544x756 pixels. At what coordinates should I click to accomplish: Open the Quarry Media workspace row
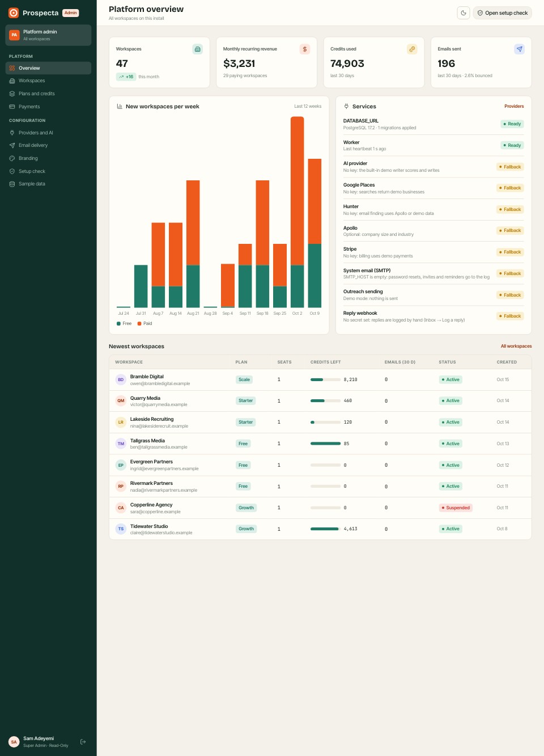320,401
